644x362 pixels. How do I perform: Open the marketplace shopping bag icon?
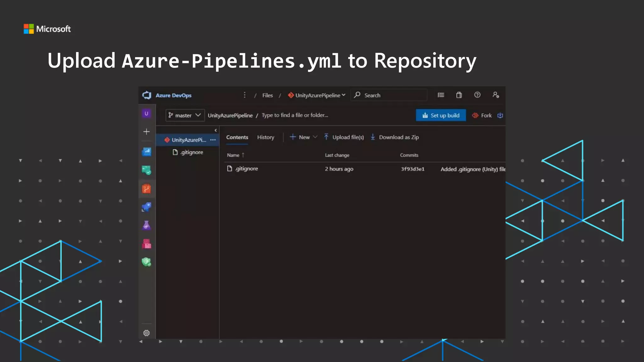coord(459,95)
